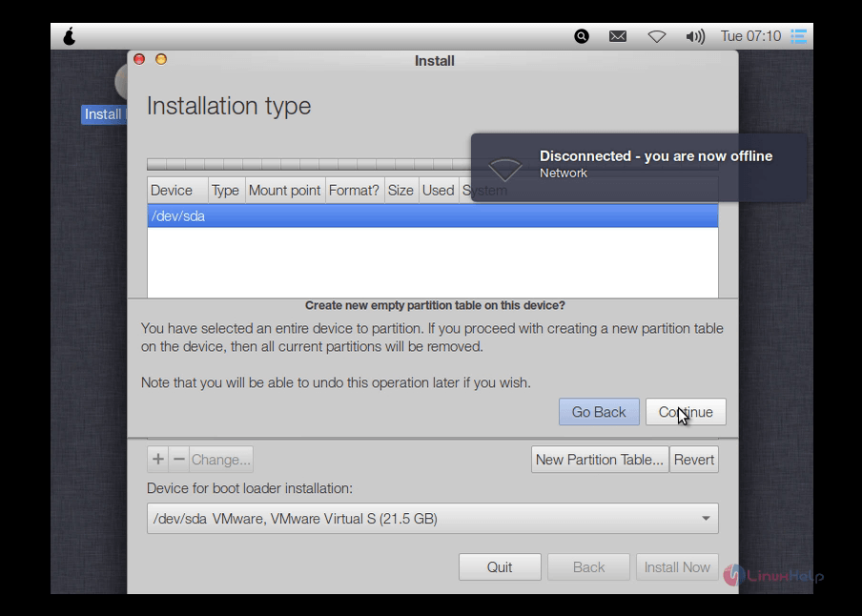Image resolution: width=862 pixels, height=616 pixels.
Task: Click Revert to undo partition changes
Action: click(x=694, y=459)
